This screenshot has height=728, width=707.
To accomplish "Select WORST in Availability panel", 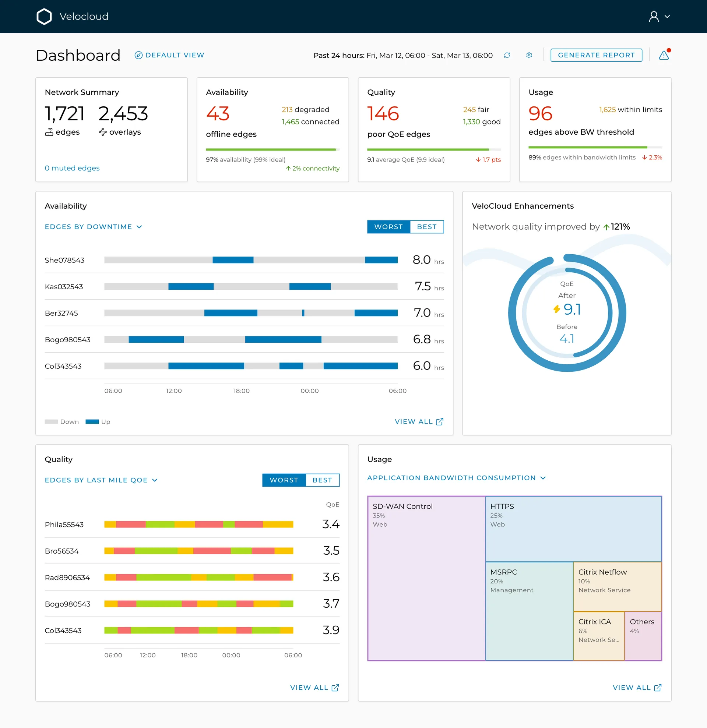I will click(388, 227).
